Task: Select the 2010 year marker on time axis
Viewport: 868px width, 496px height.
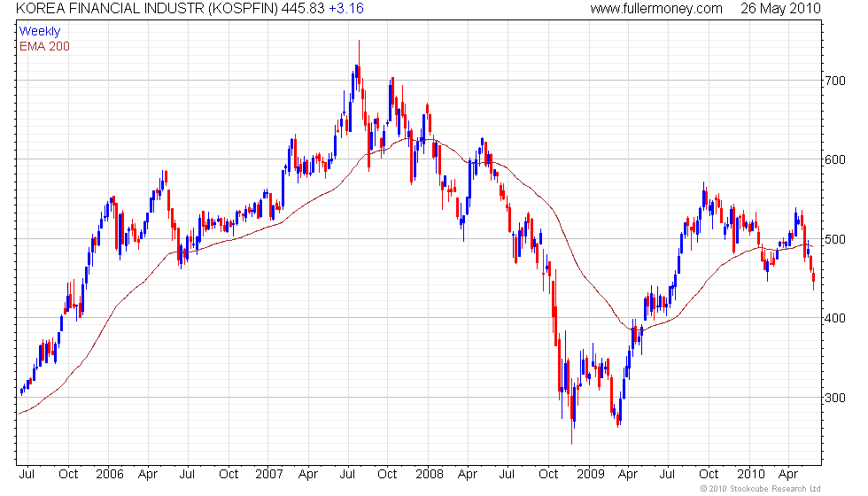Action: pos(751,475)
